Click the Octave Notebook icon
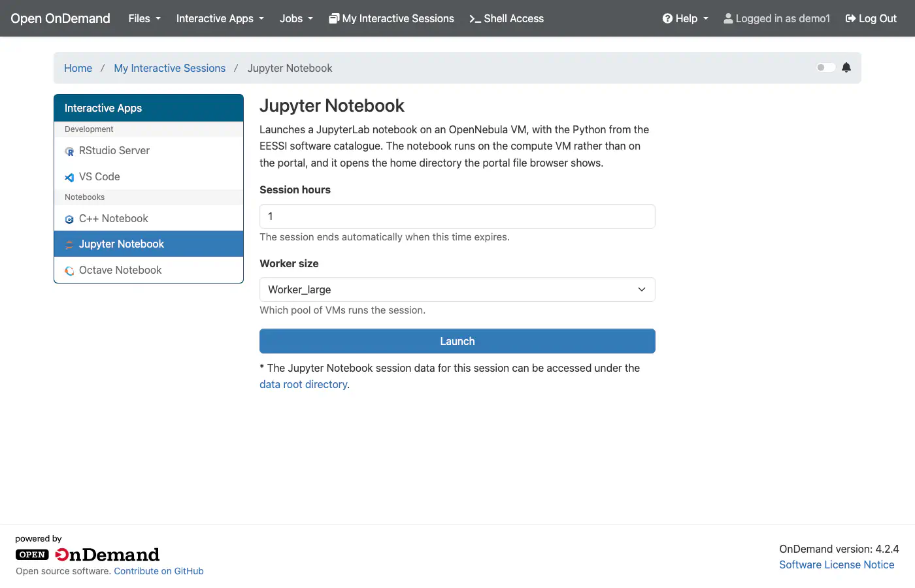 [69, 271]
